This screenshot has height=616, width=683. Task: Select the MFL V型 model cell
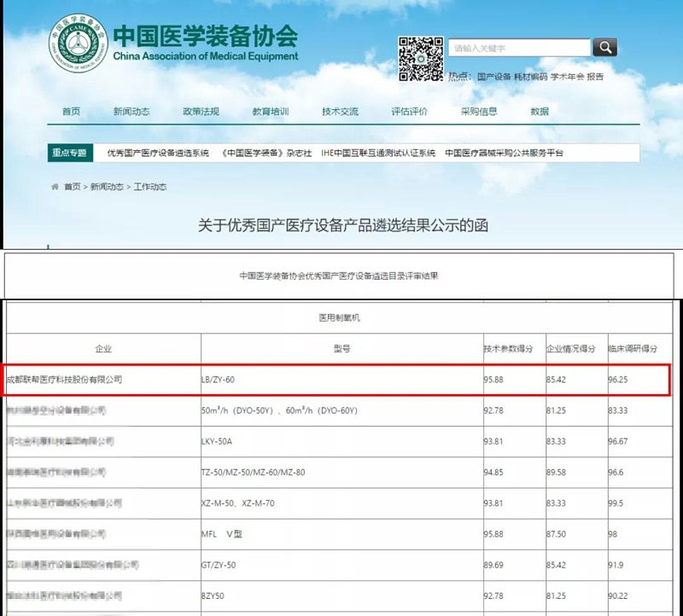point(342,534)
